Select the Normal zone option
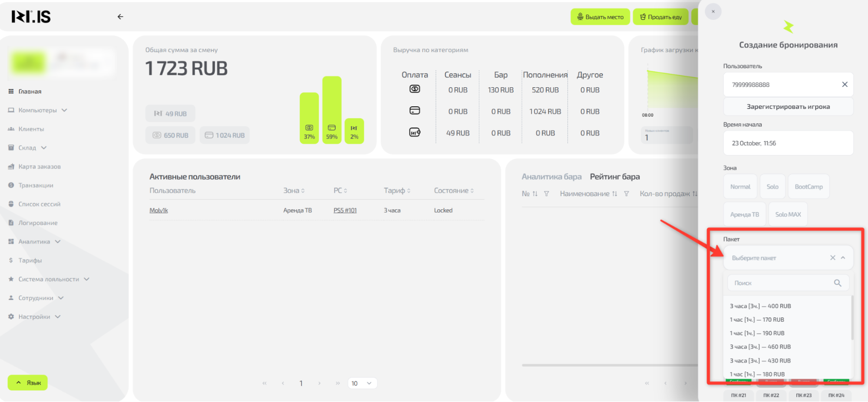The image size is (868, 402). 740,187
